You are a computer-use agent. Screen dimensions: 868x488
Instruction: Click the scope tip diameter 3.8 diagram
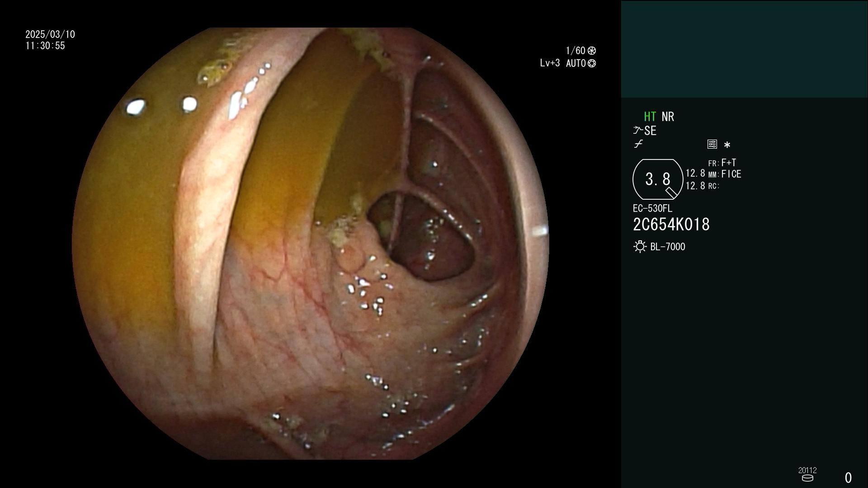point(658,179)
